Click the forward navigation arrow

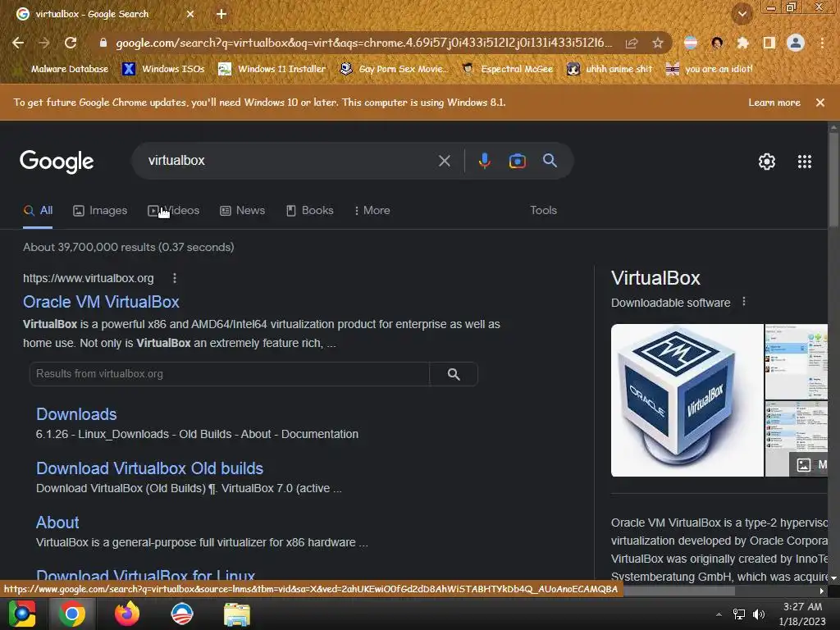44,43
